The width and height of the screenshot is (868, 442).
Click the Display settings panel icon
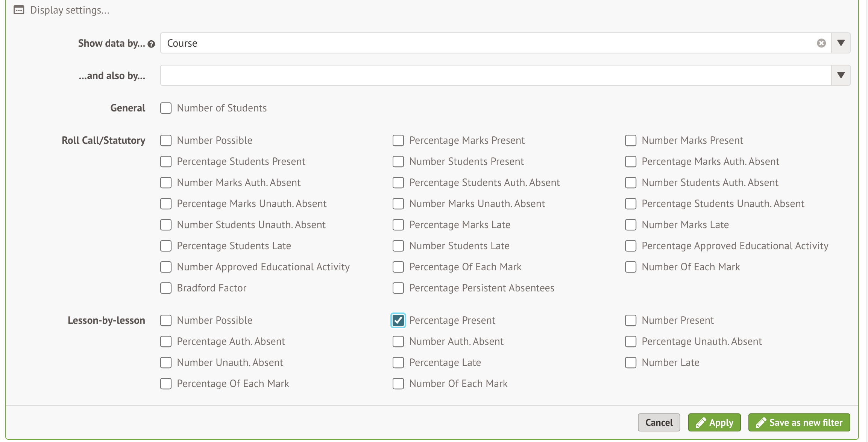[x=19, y=10]
